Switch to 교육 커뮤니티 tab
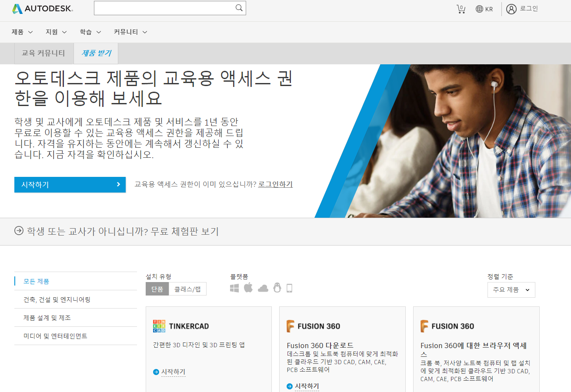Viewport: 571px width, 392px height. point(43,53)
